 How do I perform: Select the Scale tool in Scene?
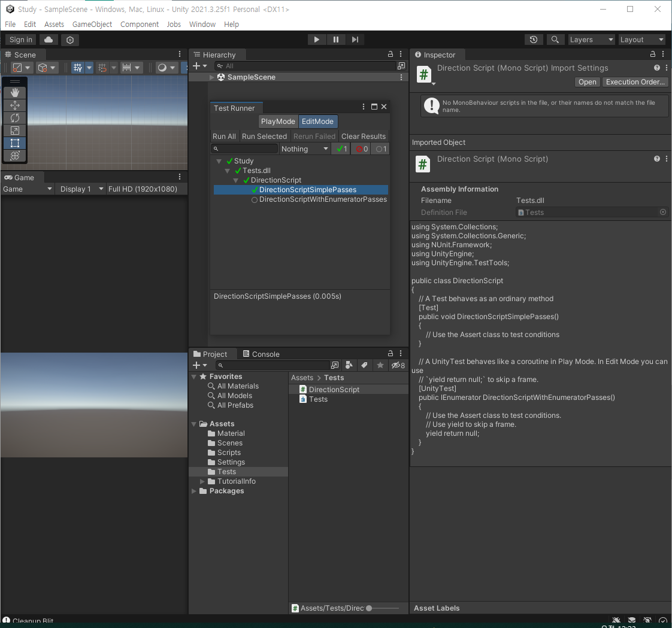coord(15,131)
